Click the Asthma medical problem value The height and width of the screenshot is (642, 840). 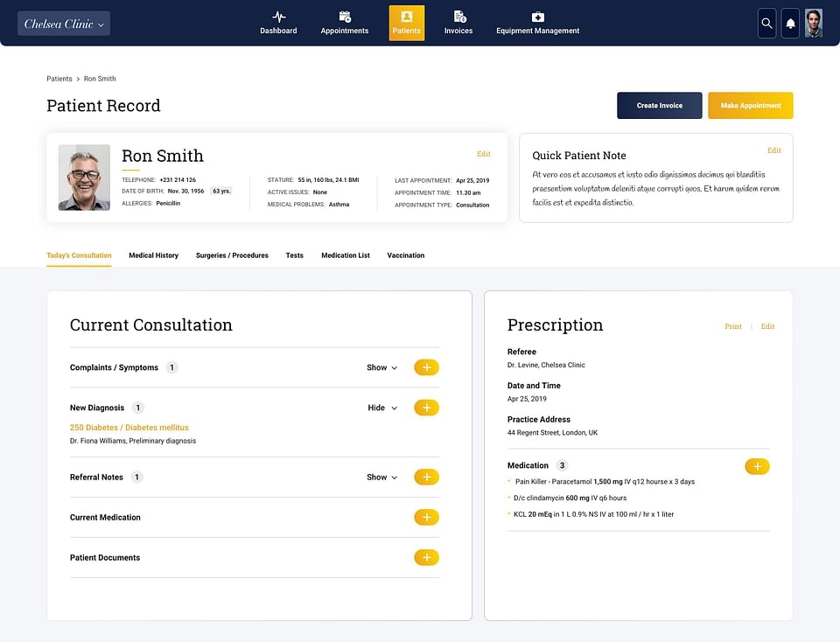pyautogui.click(x=339, y=205)
